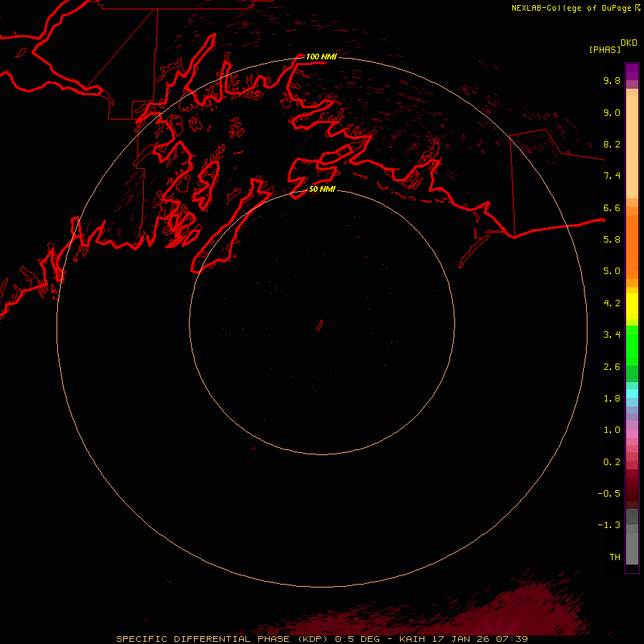Click the 6.6 value on the color scale

pyautogui.click(x=612, y=208)
